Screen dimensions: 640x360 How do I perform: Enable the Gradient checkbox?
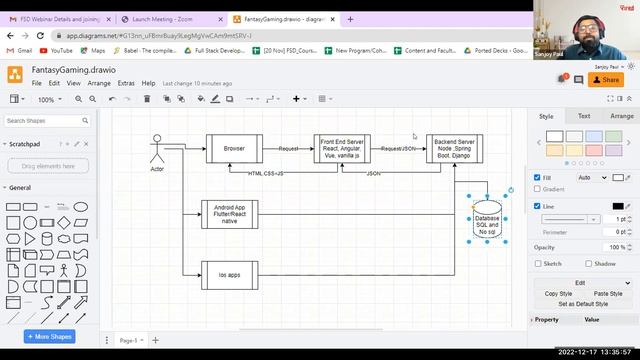coord(537,189)
